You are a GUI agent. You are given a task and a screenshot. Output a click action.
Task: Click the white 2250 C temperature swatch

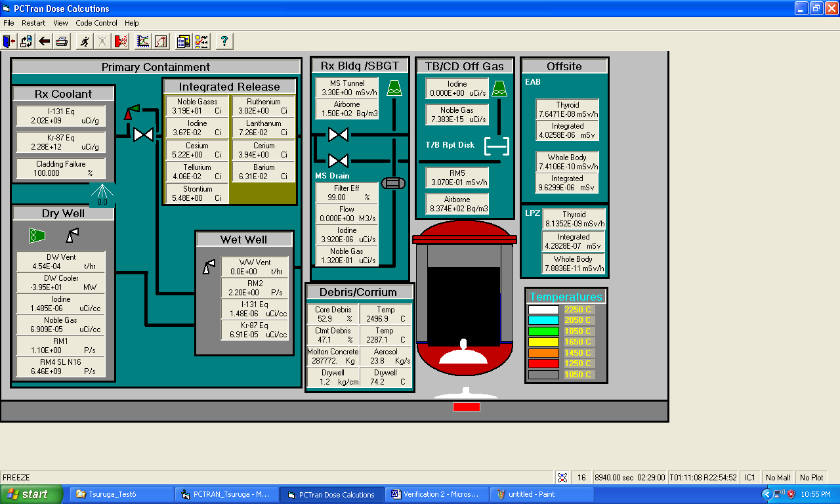tap(543, 310)
